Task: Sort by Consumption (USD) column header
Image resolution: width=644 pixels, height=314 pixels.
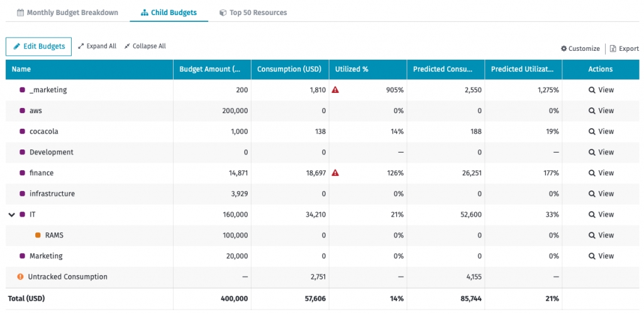Action: pos(289,69)
